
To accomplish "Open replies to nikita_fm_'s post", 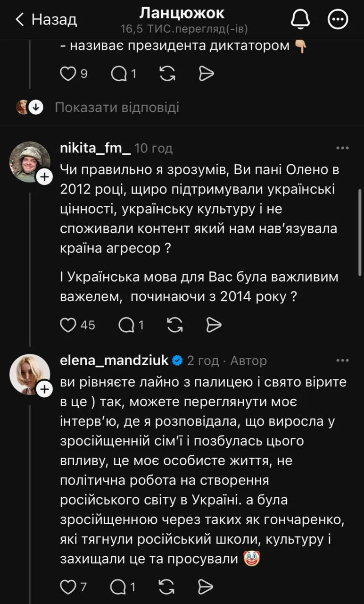I will pyautogui.click(x=126, y=325).
